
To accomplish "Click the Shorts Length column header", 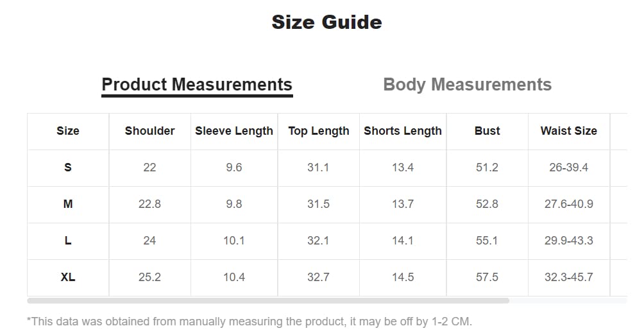I will 403,131.
